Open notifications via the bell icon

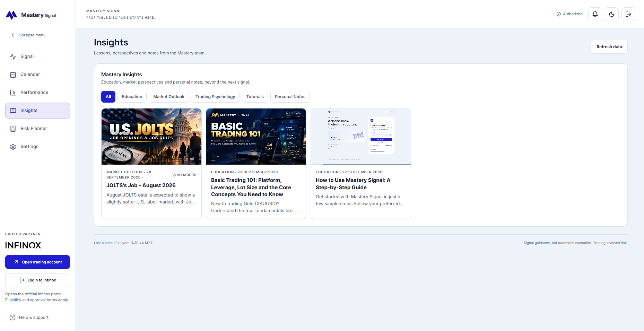click(x=595, y=14)
